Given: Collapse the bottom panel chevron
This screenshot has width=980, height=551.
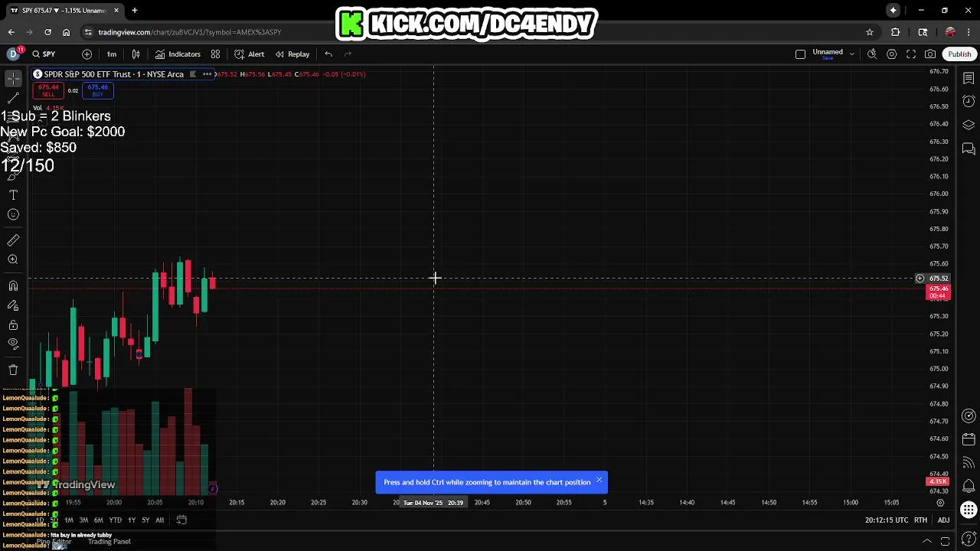Looking at the screenshot, I should coord(926,542).
